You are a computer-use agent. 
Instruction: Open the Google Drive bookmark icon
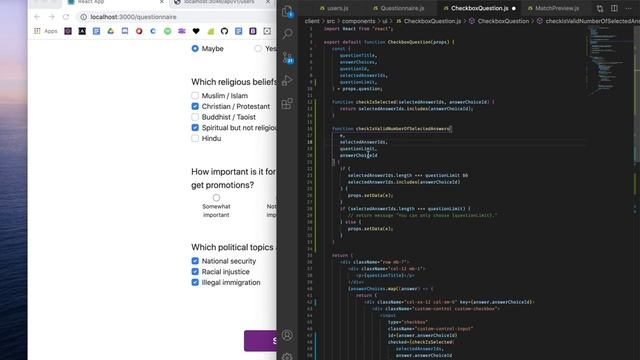111,31
